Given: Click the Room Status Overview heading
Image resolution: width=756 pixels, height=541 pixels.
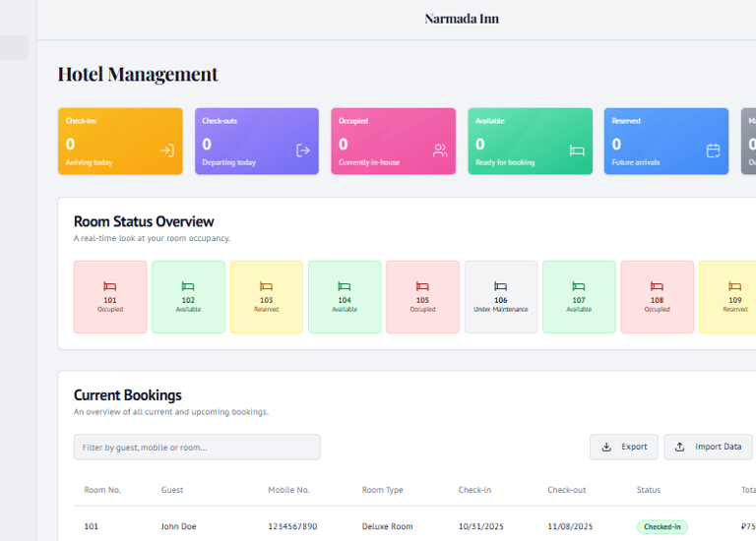Looking at the screenshot, I should pyautogui.click(x=144, y=221).
